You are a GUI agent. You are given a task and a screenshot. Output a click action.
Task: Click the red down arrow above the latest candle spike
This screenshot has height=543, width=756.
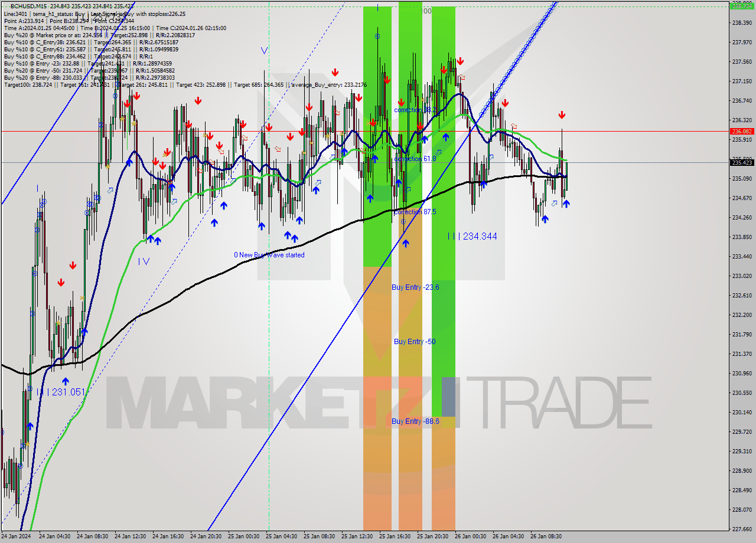coord(562,115)
